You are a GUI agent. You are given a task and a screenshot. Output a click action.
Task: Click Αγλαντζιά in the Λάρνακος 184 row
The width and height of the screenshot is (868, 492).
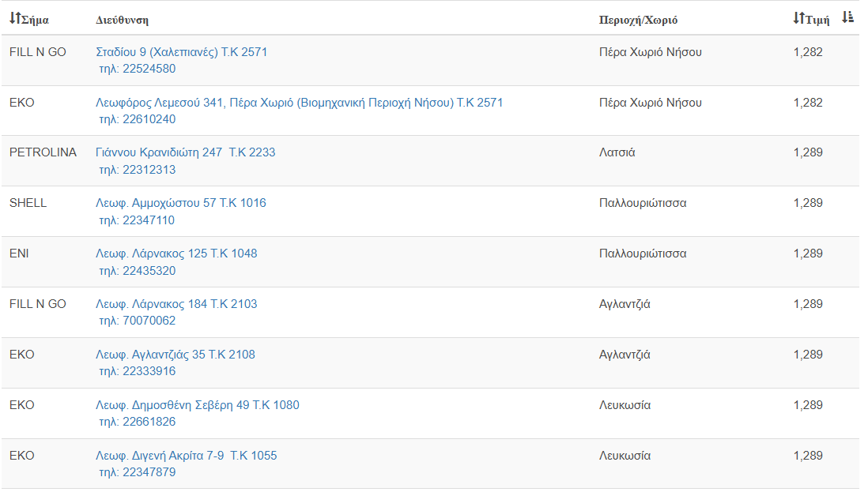[x=625, y=304]
